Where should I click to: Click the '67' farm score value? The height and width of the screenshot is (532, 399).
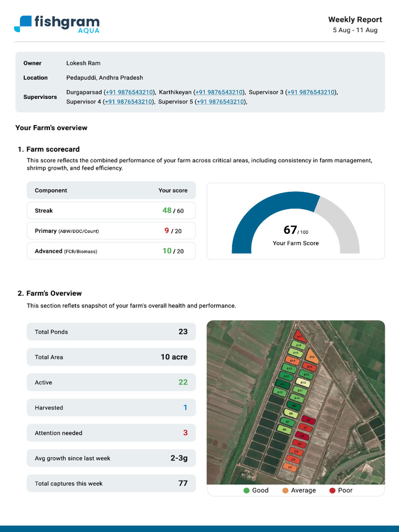coord(290,230)
